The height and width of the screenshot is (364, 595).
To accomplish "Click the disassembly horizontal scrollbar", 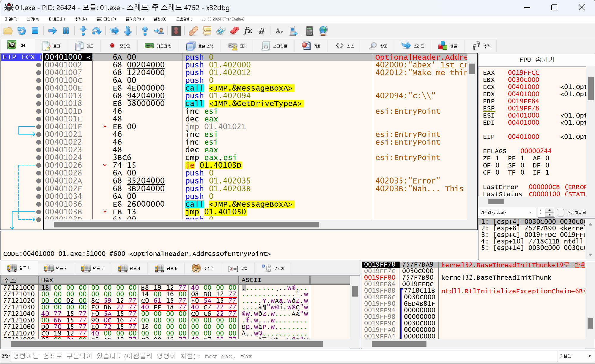I will pos(186,225).
